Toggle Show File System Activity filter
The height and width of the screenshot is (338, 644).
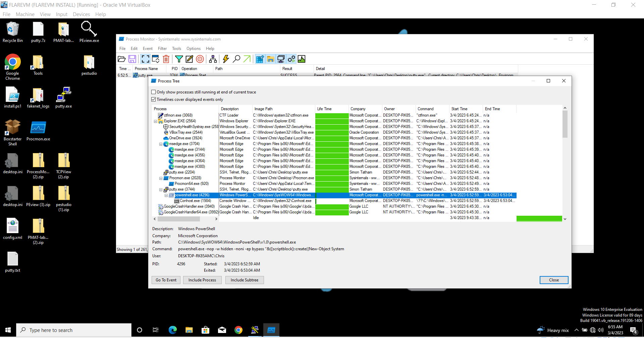270,59
